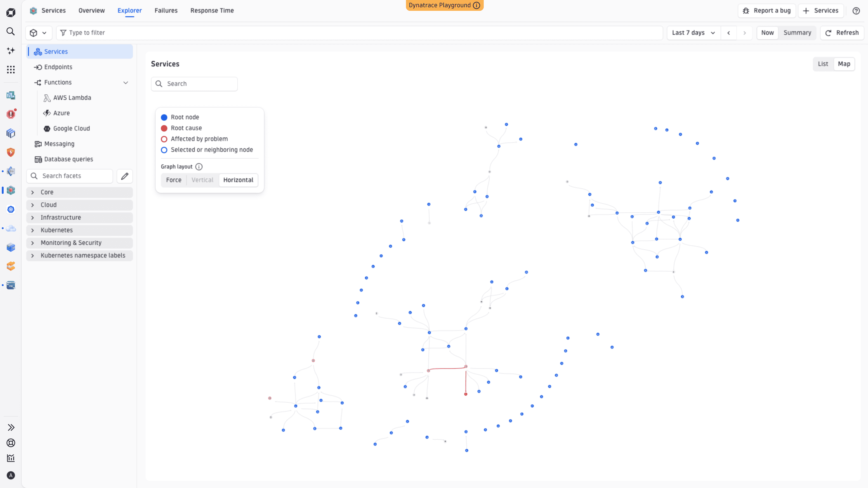Open the search icon in left sidebar
The image size is (868, 488).
11,32
